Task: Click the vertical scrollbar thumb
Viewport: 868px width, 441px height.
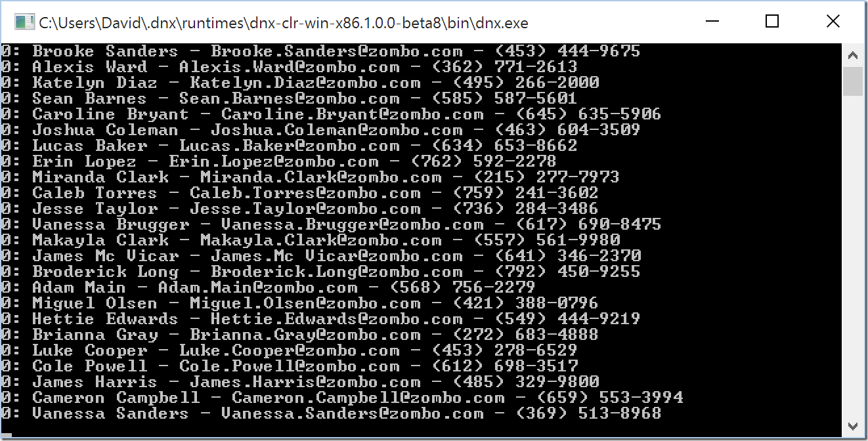Action: click(x=853, y=81)
